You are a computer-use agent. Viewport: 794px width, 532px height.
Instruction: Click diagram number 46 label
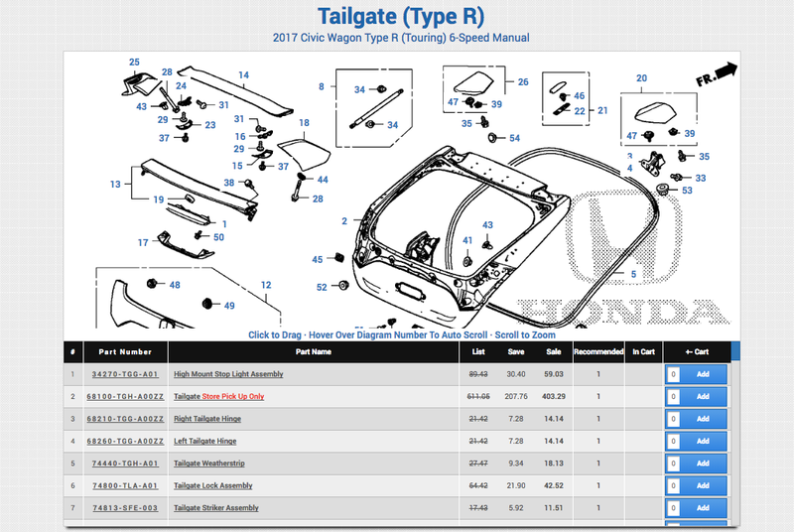[x=580, y=95]
